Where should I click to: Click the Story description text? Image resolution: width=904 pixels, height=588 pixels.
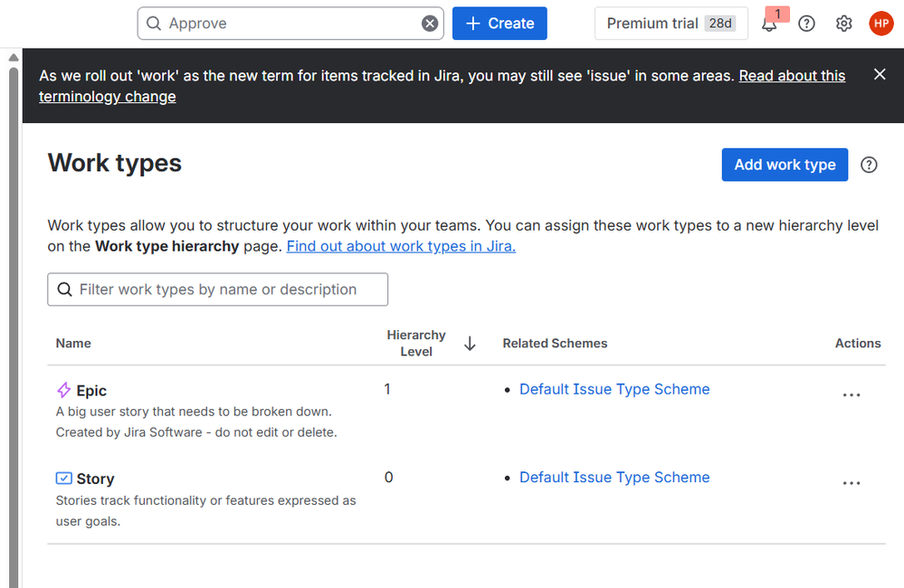coord(205,511)
